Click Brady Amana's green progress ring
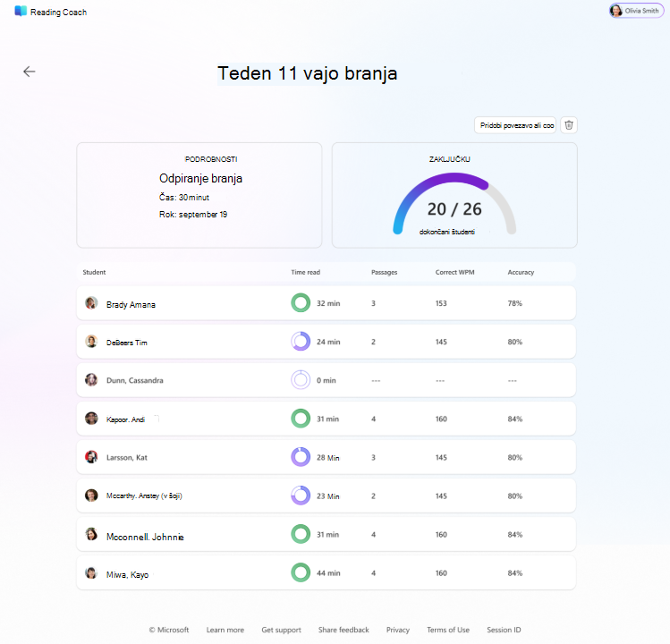Viewport: 670px width, 644px height. tap(301, 303)
